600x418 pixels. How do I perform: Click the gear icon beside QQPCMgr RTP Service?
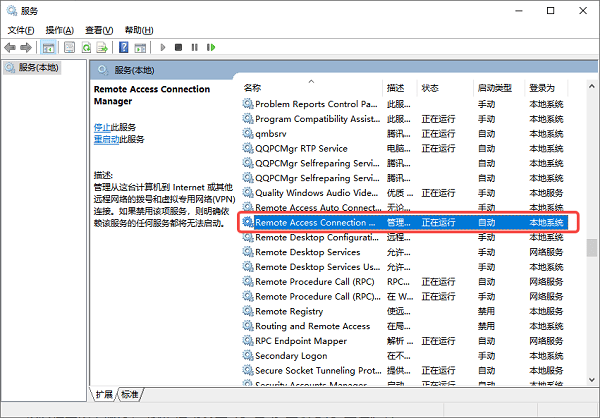coord(248,148)
